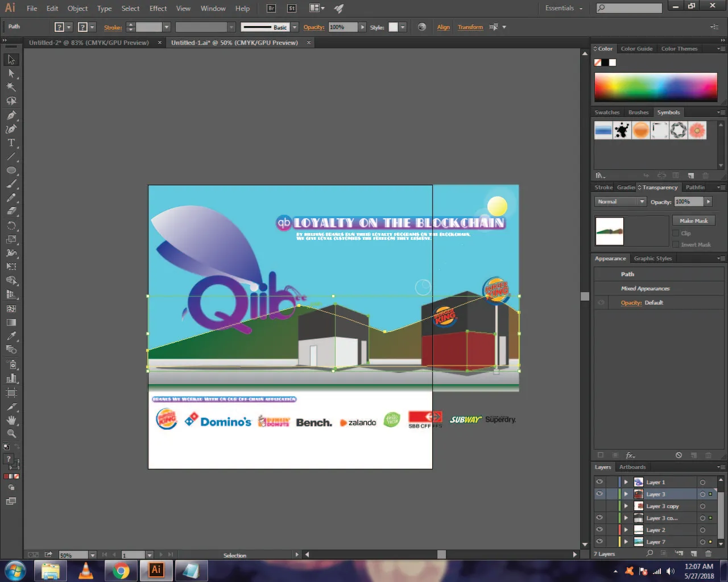Screen dimensions: 728x582
Task: Pick a color from the spectrum bar
Action: coord(656,88)
